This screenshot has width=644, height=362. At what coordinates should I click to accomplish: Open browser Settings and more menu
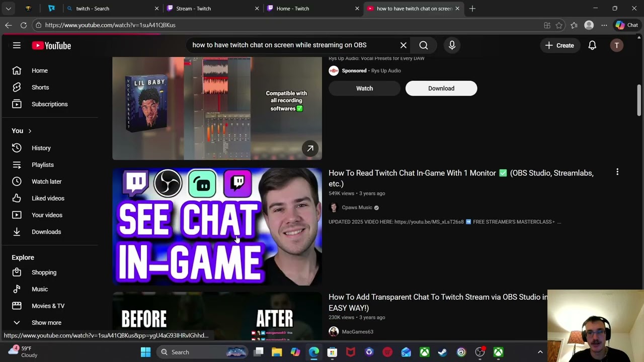pos(604,25)
